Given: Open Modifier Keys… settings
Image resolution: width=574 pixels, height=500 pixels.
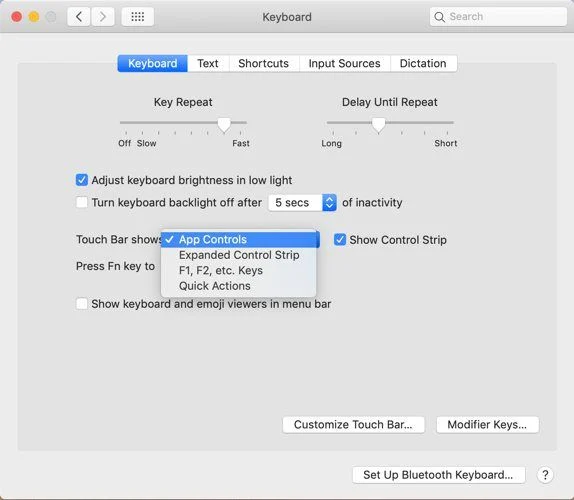Looking at the screenshot, I should pos(487,425).
